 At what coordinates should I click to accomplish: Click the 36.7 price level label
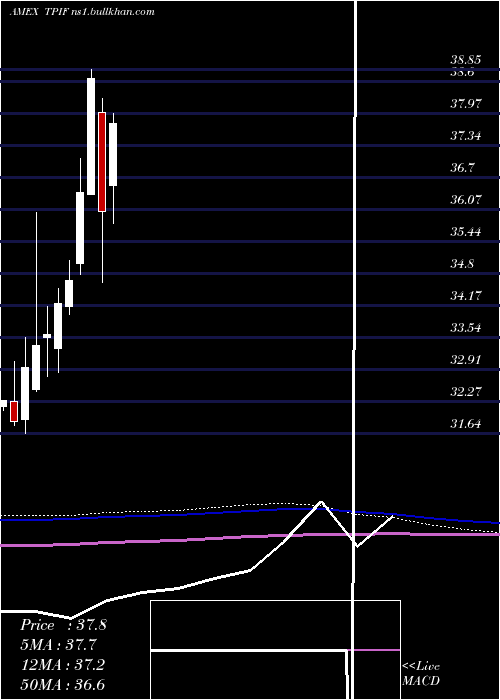click(462, 168)
